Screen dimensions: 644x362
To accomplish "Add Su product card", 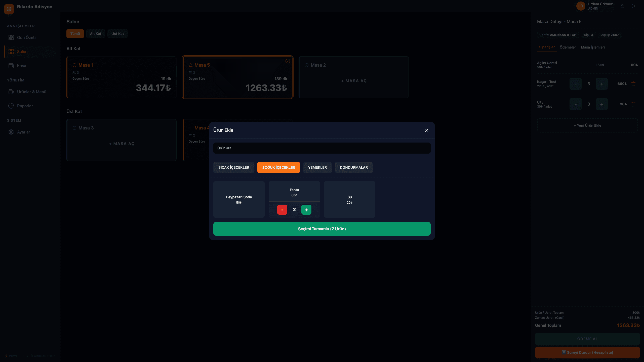I will (349, 199).
